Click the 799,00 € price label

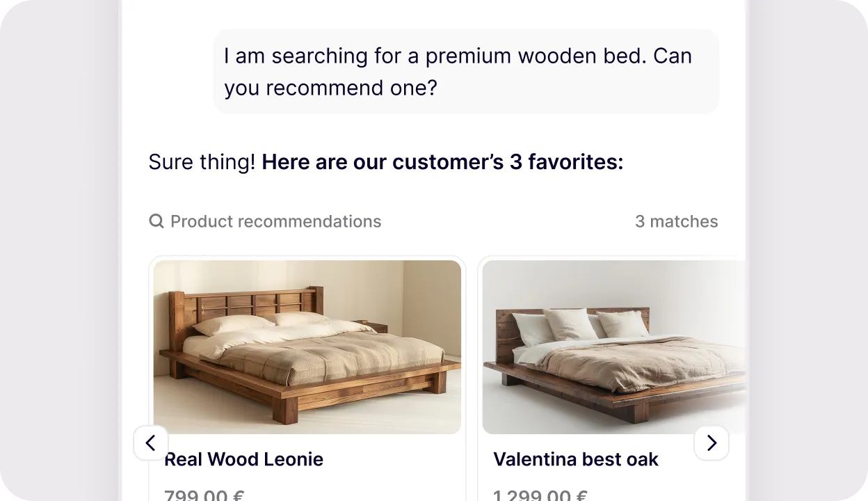click(x=203, y=494)
